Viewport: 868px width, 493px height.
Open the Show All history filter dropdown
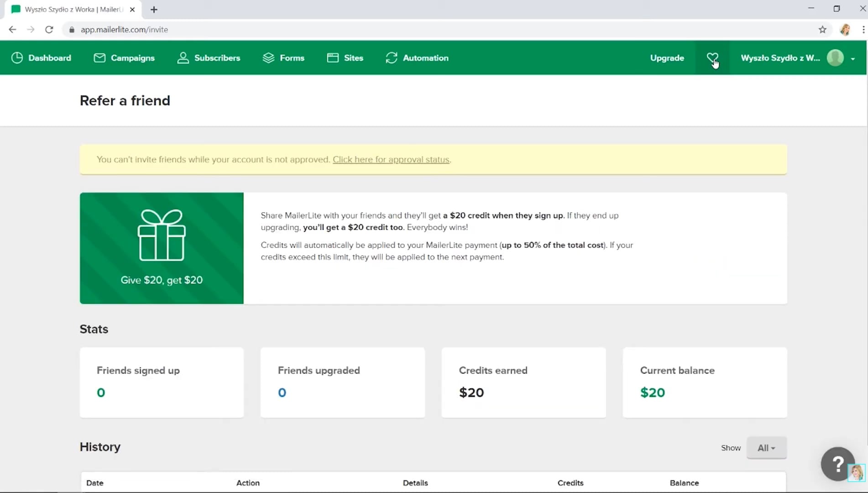tap(766, 448)
